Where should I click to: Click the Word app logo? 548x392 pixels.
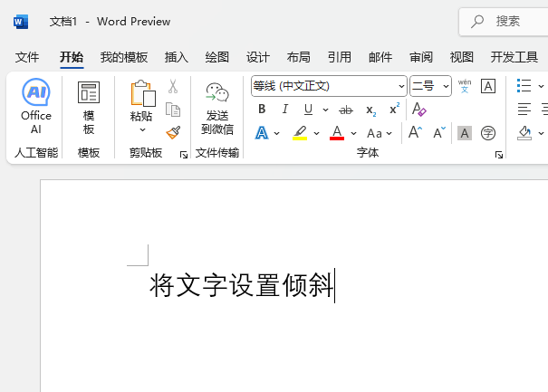pos(21,22)
